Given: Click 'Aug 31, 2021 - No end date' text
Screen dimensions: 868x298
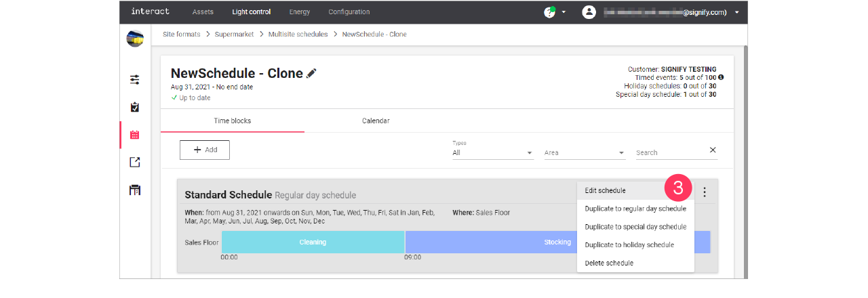Looking at the screenshot, I should tap(212, 87).
